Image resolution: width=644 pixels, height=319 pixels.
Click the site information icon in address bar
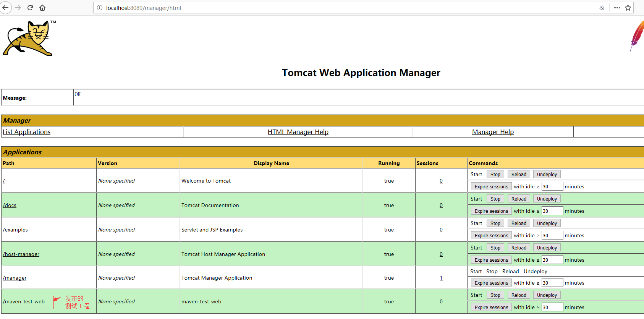click(100, 8)
